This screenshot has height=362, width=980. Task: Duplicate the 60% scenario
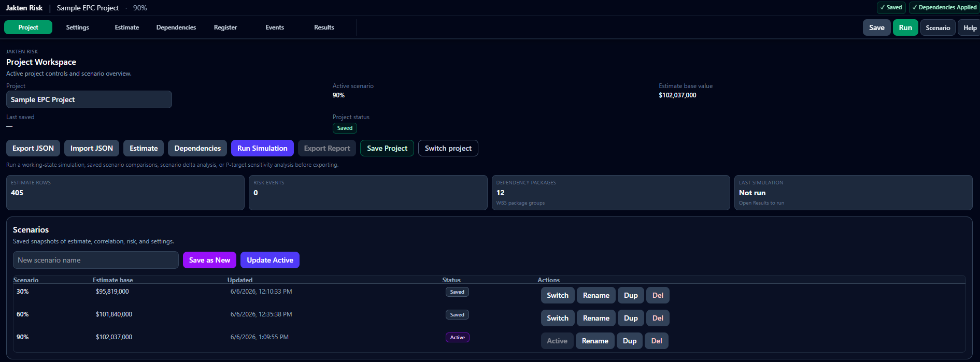click(x=631, y=318)
